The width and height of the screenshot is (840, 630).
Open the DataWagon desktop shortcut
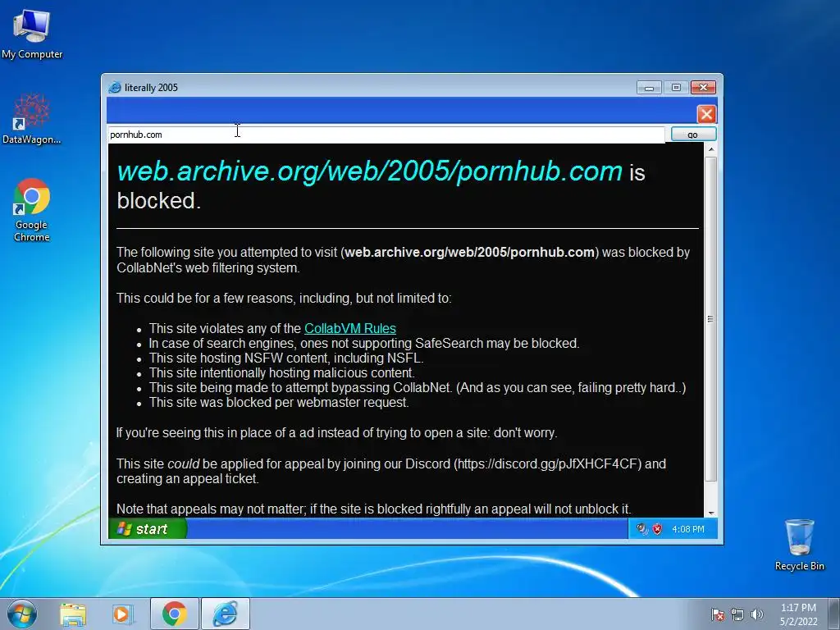(32, 118)
